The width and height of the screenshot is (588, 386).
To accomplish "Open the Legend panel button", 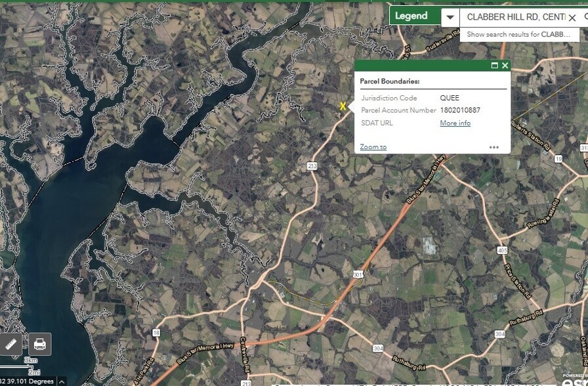I will tap(413, 16).
